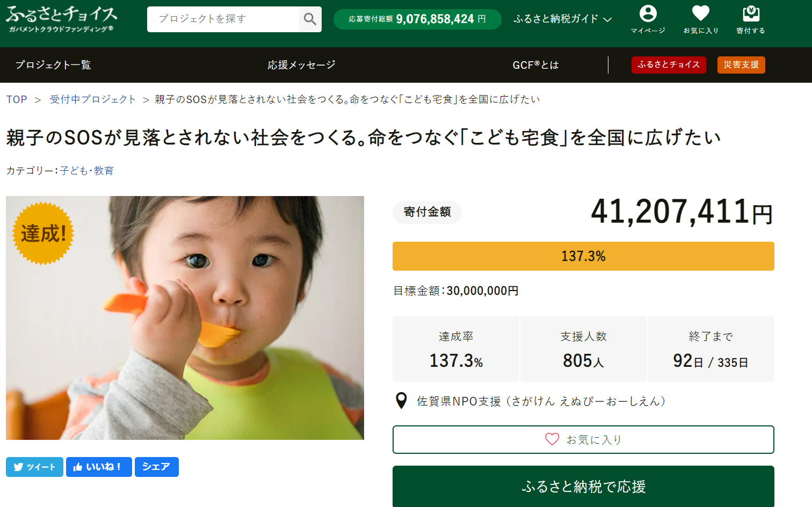Open GCF®とは navigation item
The height and width of the screenshot is (507, 812).
(x=535, y=65)
